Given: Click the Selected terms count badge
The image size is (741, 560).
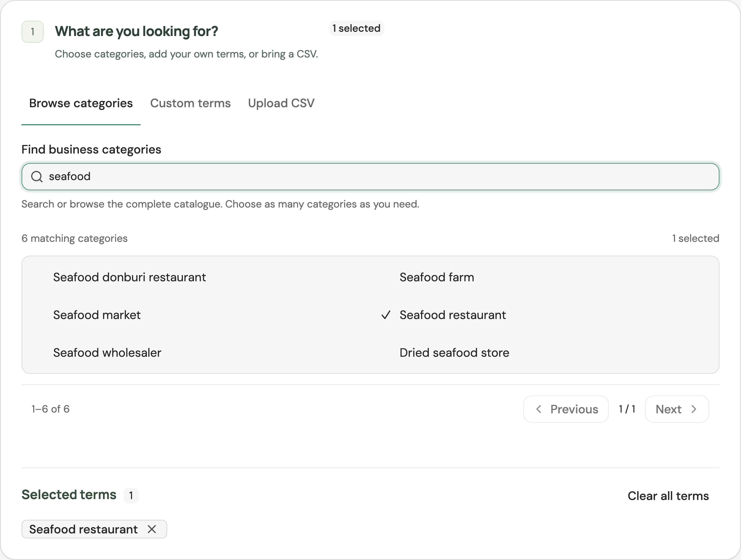Looking at the screenshot, I should click(131, 495).
